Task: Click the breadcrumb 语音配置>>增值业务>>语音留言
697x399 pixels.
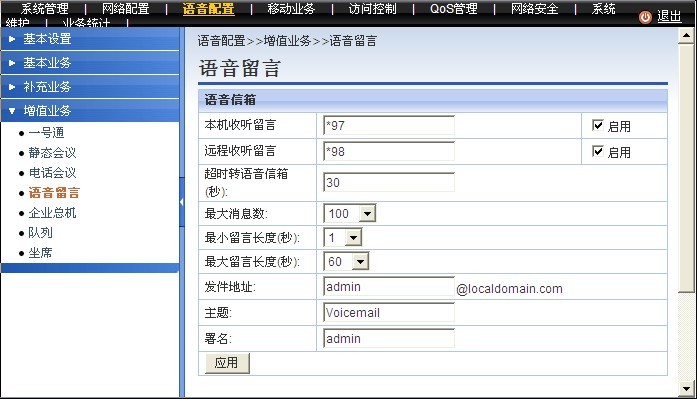Action: (287, 41)
